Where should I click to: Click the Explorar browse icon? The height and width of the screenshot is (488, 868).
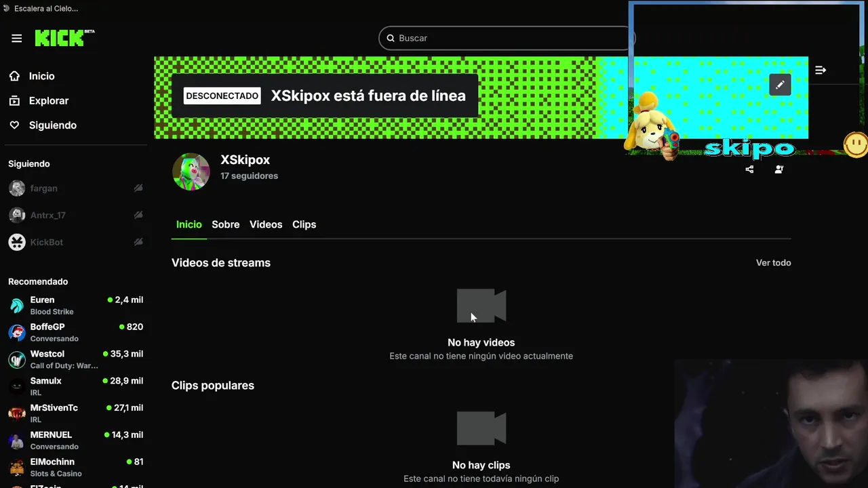14,100
